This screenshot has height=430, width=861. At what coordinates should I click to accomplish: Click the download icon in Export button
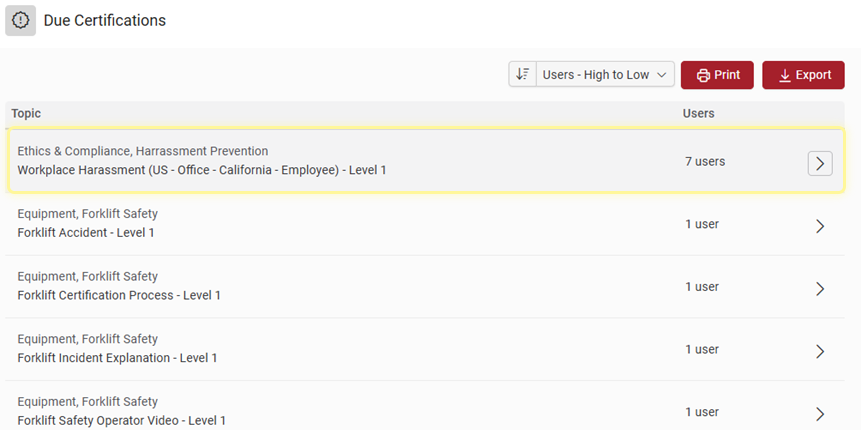tap(785, 75)
